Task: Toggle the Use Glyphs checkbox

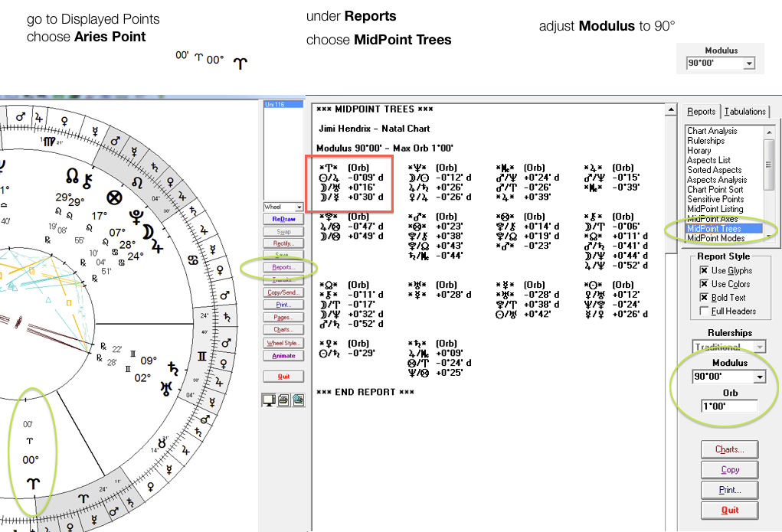Action: (x=704, y=270)
